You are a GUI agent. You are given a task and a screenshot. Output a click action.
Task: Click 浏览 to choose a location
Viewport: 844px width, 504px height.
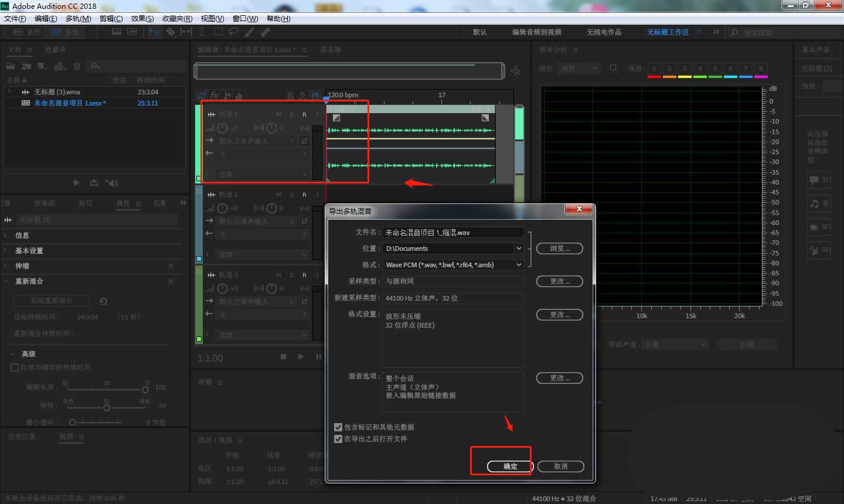(560, 248)
